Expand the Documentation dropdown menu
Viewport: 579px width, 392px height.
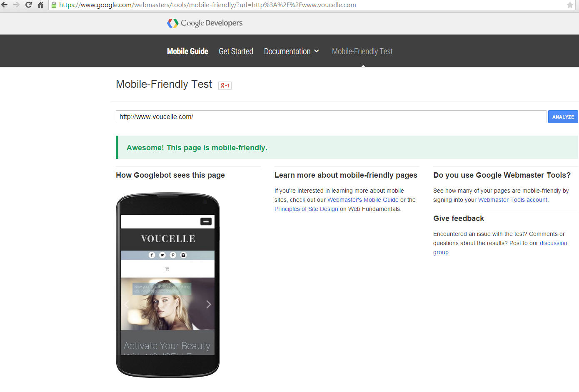291,51
